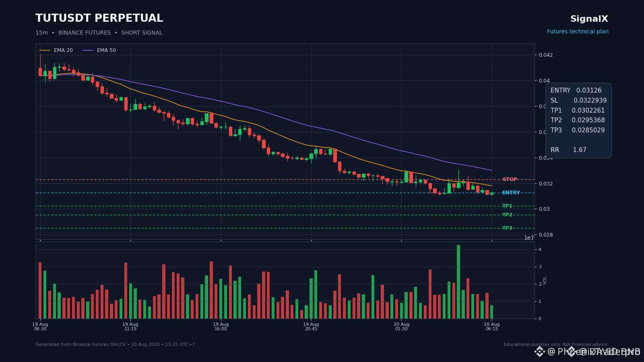Click the 2 tick on the volume axis
Image resolution: width=644 pixels, height=362 pixels.
tap(540, 284)
